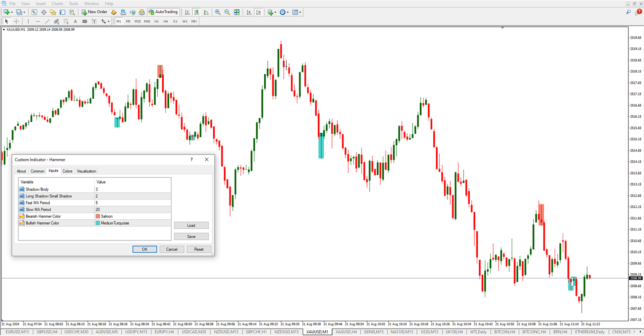Open the Charts menu

click(x=57, y=3)
